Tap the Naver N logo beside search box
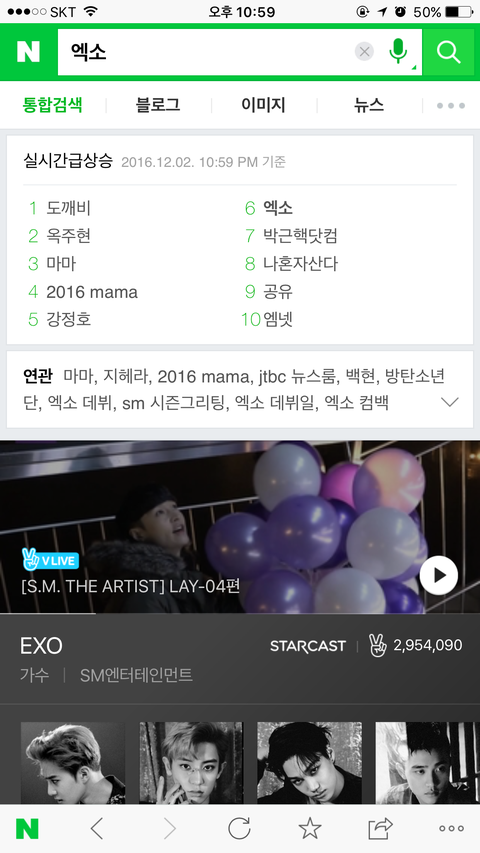 (x=28, y=52)
